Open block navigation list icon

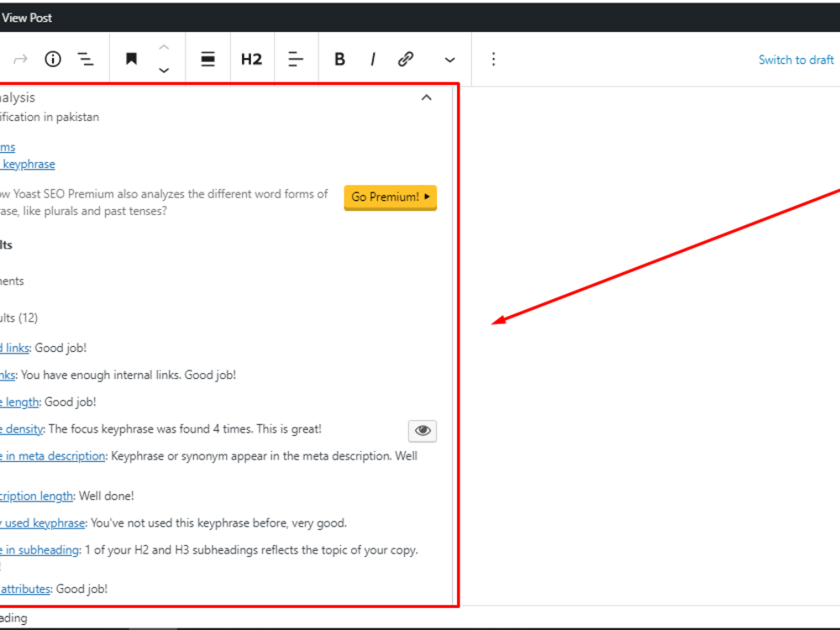tap(86, 59)
